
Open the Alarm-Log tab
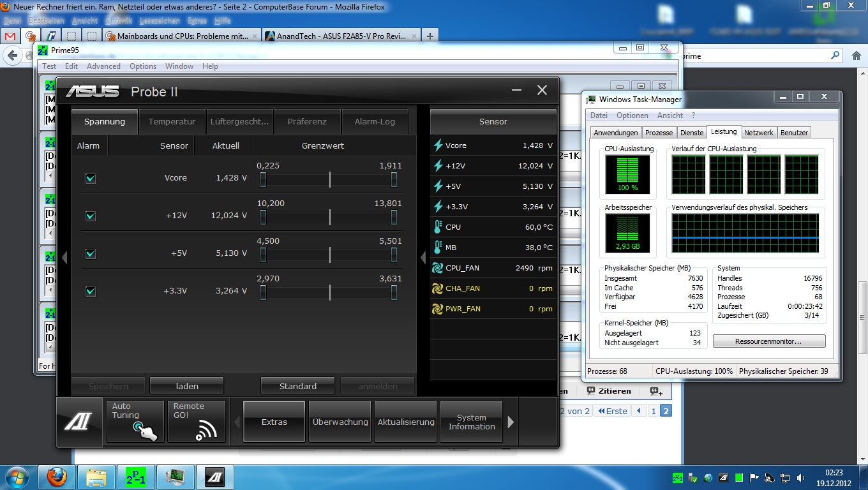[375, 121]
